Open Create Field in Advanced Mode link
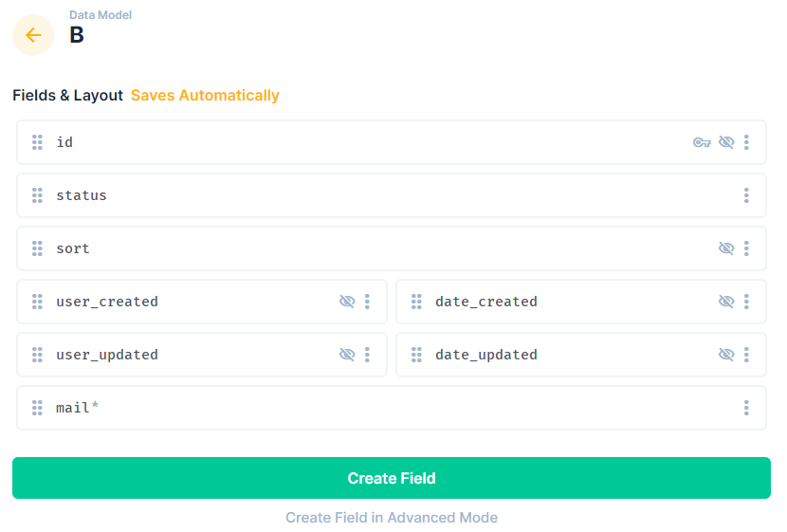 point(392,518)
